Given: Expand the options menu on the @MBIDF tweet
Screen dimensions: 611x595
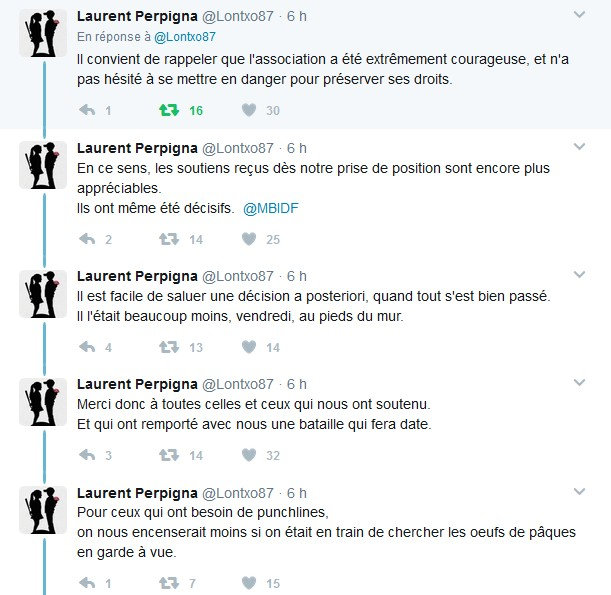Looking at the screenshot, I should pyautogui.click(x=579, y=147).
